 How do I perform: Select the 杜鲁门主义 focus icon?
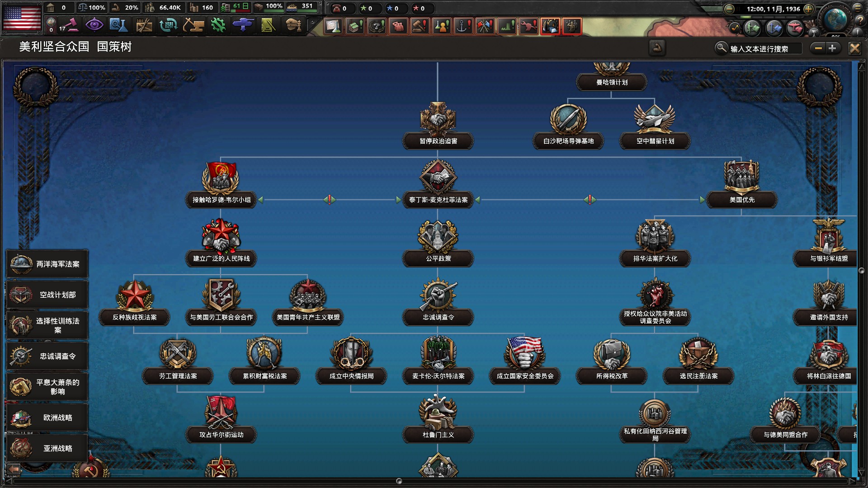(x=438, y=412)
